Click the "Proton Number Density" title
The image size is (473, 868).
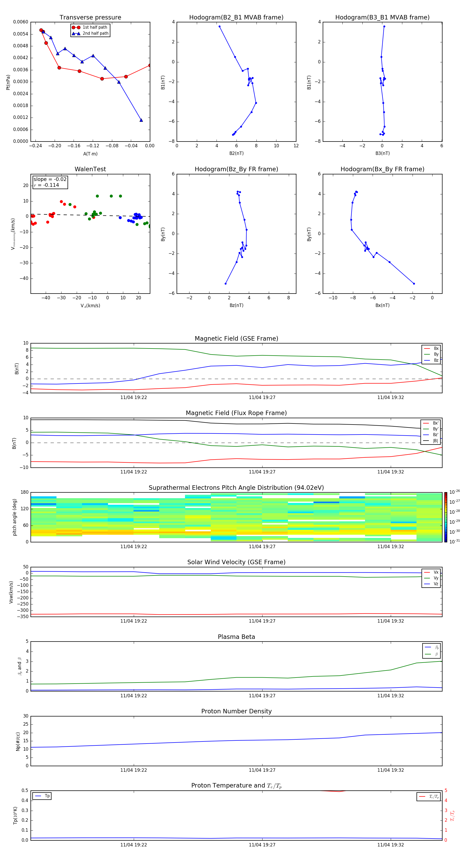coord(236,711)
